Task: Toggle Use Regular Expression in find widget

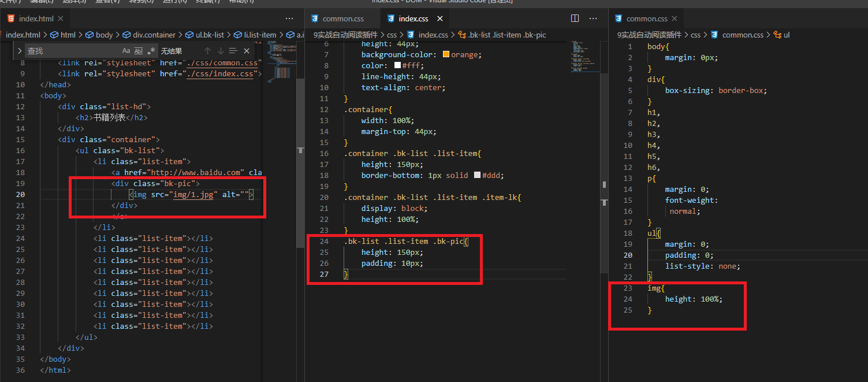Action: click(151, 51)
